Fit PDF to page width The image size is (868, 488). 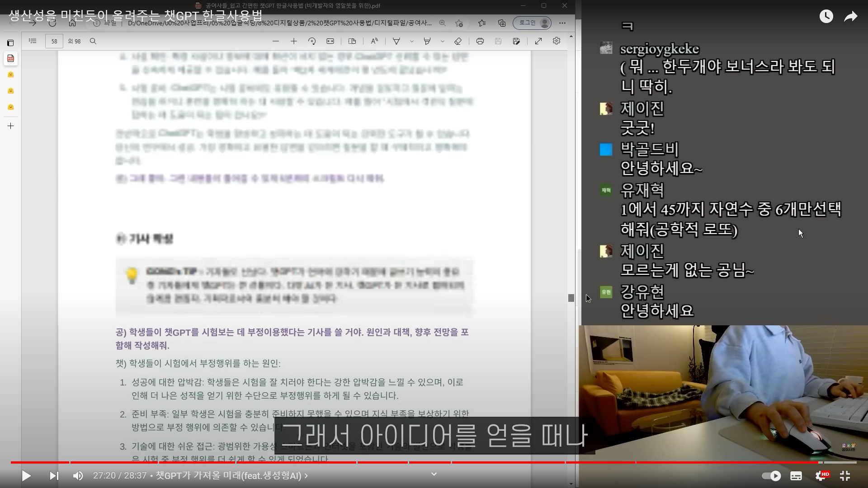coord(330,41)
